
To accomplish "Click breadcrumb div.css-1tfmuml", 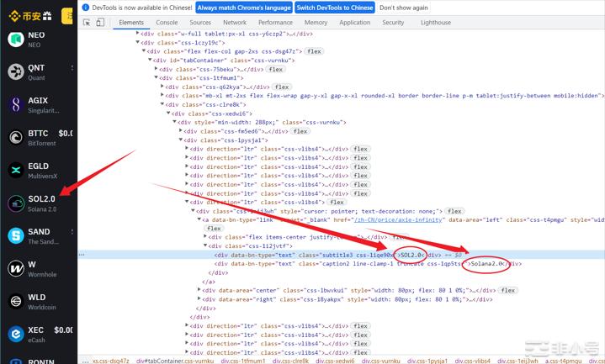I will pyautogui.click(x=243, y=361).
